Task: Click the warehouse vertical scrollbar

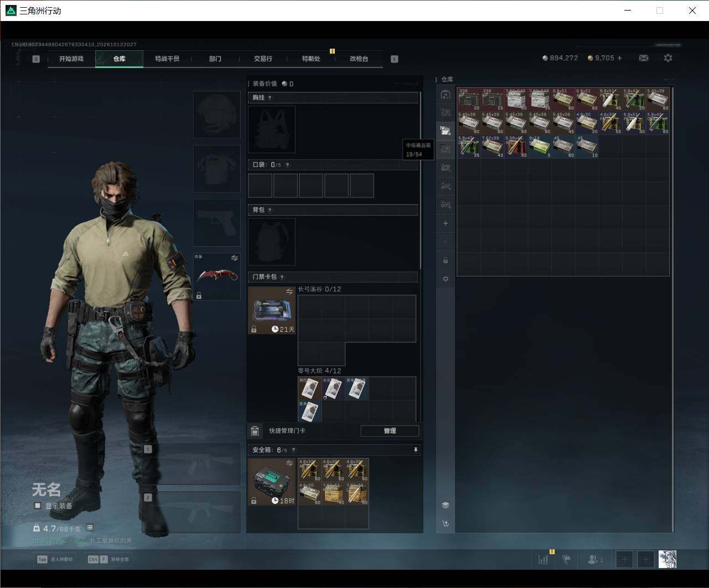Action: [x=673, y=309]
